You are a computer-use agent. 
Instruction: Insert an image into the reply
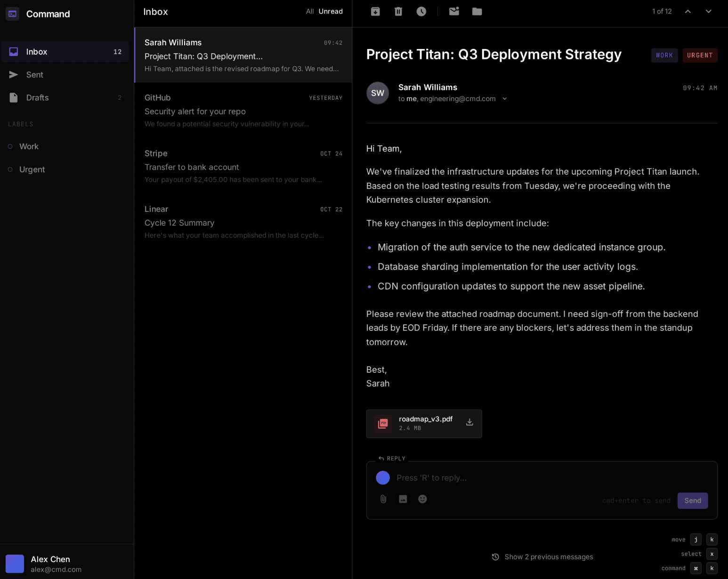click(403, 499)
